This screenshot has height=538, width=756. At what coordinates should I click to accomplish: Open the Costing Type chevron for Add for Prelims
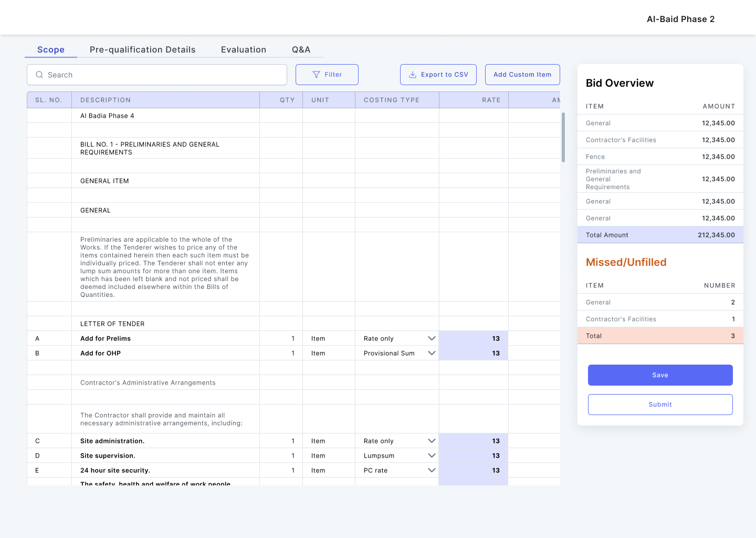432,338
